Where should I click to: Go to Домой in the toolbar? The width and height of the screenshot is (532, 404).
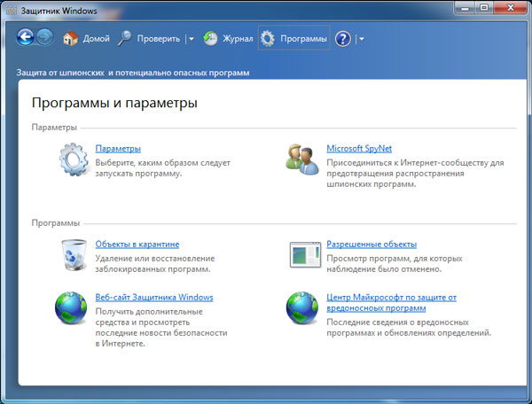97,39
